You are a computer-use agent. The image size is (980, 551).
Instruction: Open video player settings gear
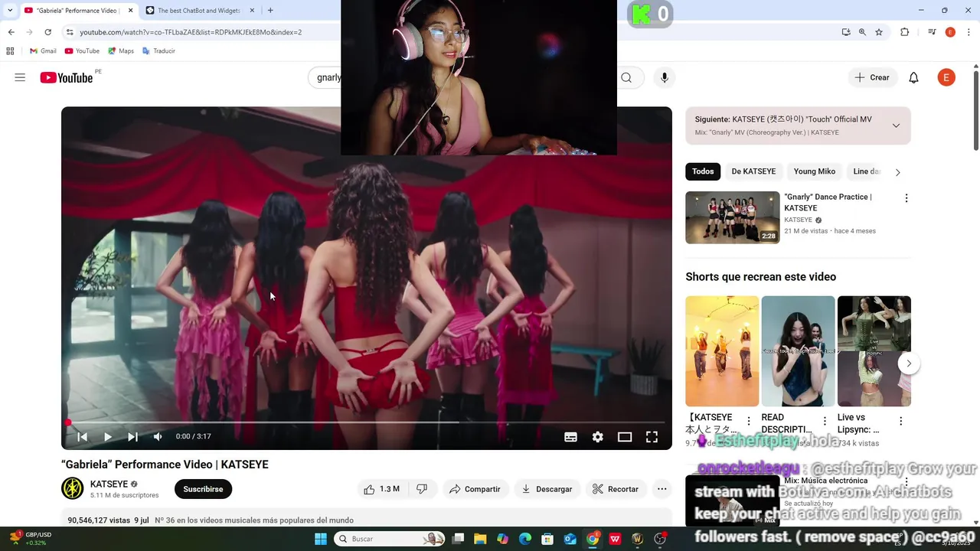pos(598,436)
